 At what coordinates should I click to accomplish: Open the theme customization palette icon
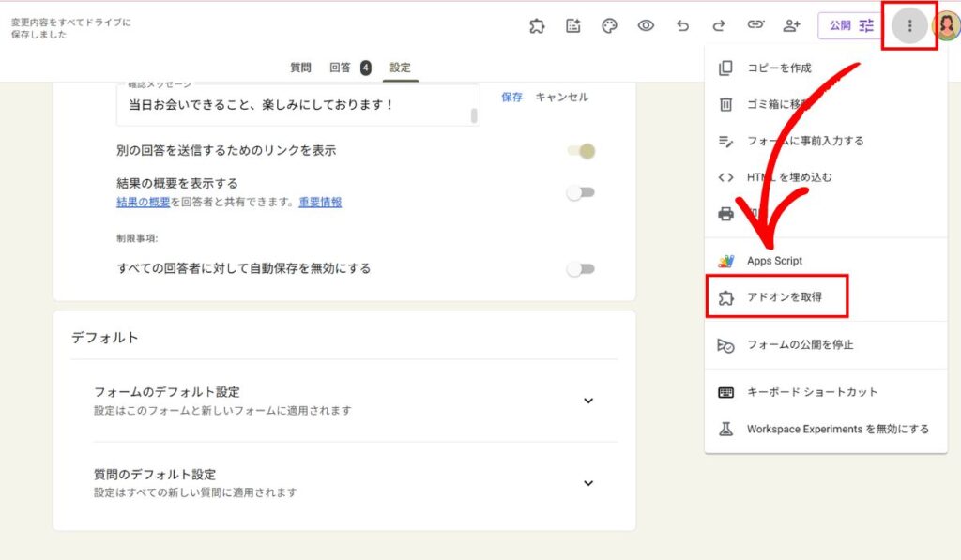609,26
